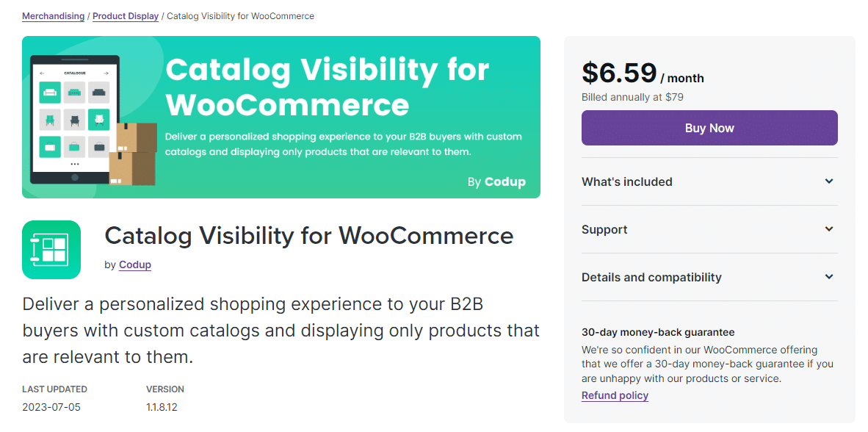Expand the Support section chevron
The height and width of the screenshot is (432, 868).
829,229
